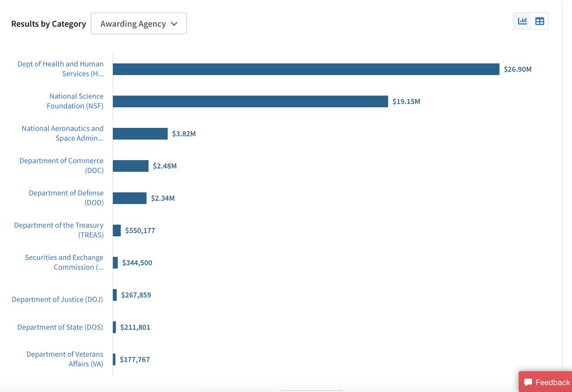Image resolution: width=572 pixels, height=392 pixels.
Task: Open Securities and Exchange Commission link
Action: tap(64, 262)
